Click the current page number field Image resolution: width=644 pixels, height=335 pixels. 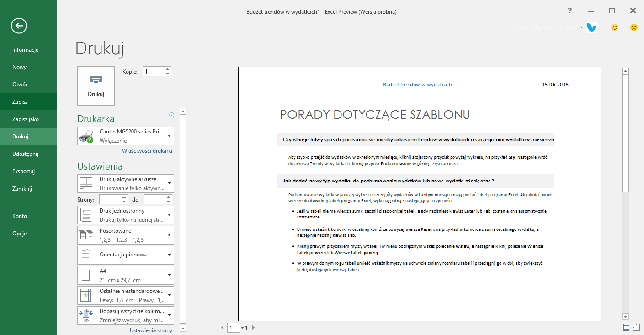234,328
